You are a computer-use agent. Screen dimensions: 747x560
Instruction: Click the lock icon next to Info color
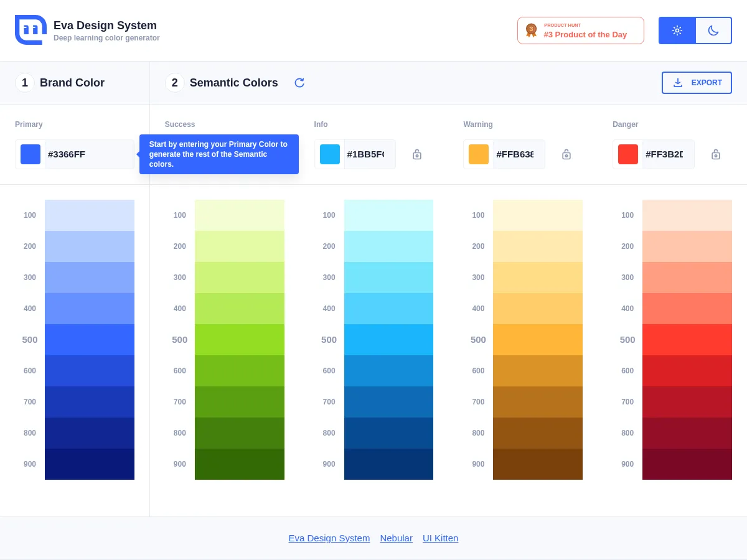pyautogui.click(x=417, y=154)
